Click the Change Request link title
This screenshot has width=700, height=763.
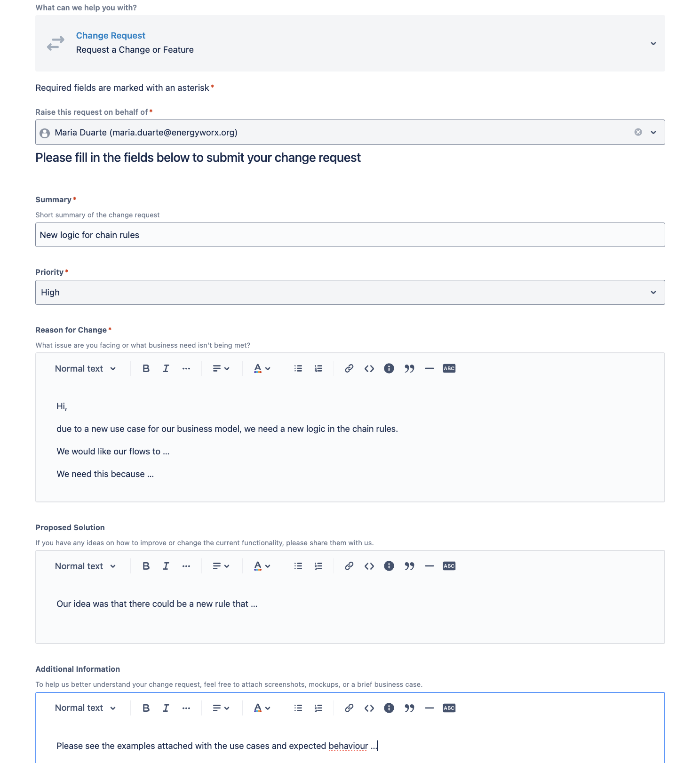111,36
